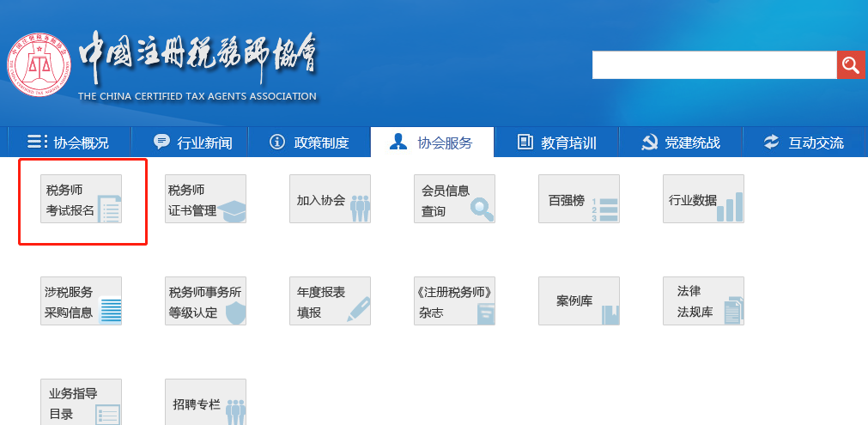This screenshot has width=868, height=425.
Task: Click the magnifier icon in 会员信息查询
Action: (x=483, y=209)
